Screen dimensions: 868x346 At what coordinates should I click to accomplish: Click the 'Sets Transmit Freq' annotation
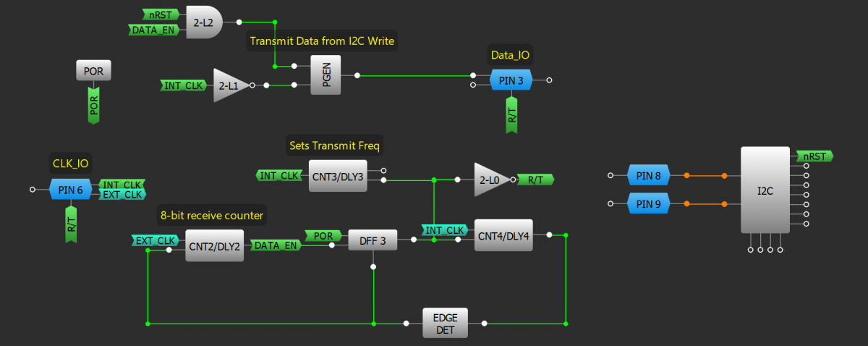334,145
